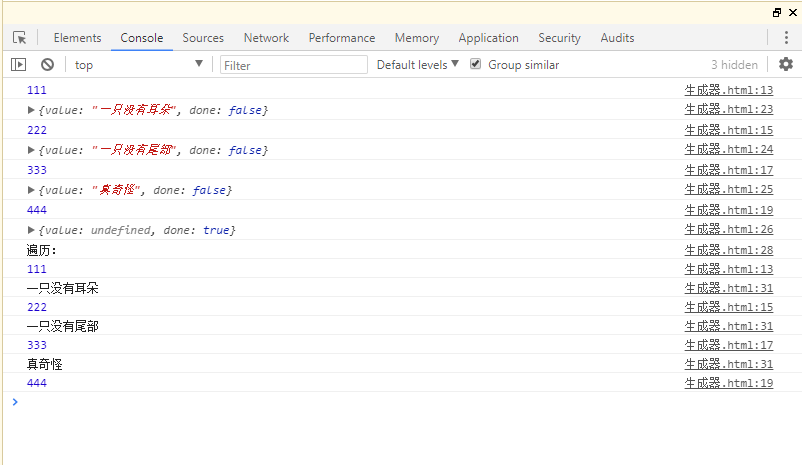802x465 pixels.
Task: Open the Sources tab
Action: point(203,38)
